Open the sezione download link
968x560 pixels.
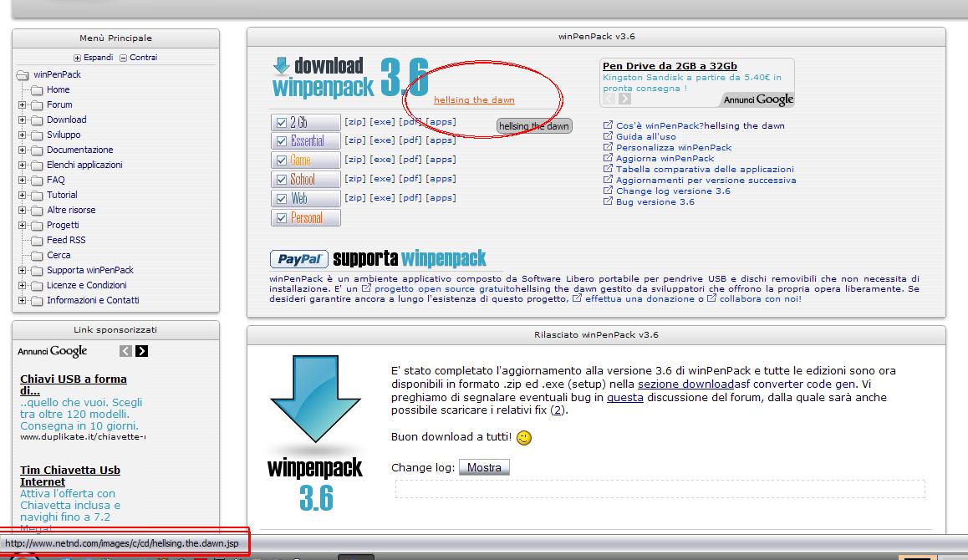point(685,384)
